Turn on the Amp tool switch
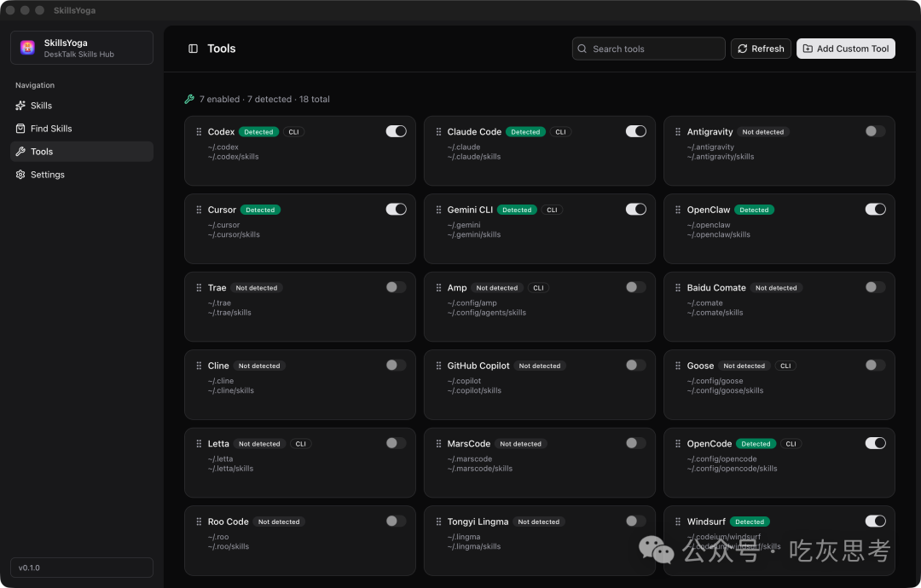921x588 pixels. click(x=635, y=287)
